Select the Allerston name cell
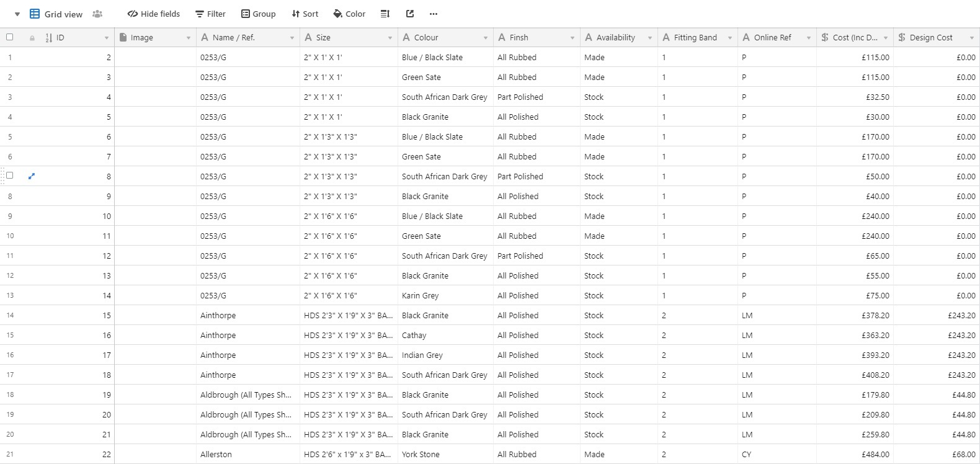Viewport: 980px width, 464px height. pos(248,454)
